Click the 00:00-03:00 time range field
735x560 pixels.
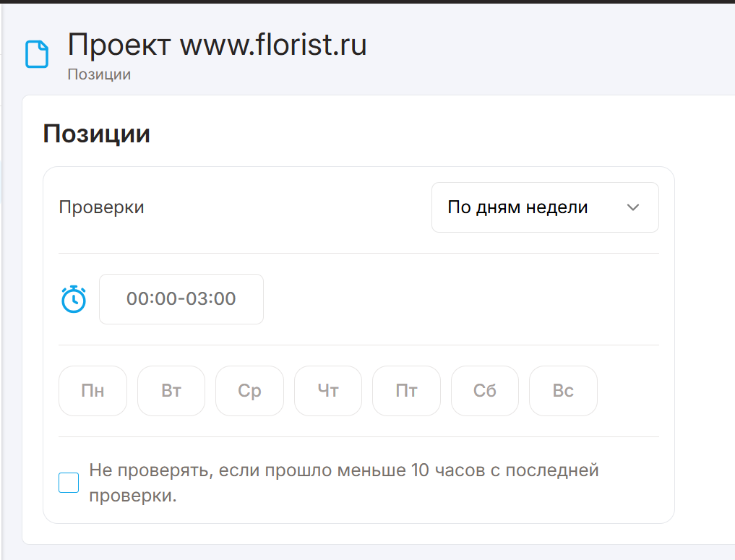[181, 299]
